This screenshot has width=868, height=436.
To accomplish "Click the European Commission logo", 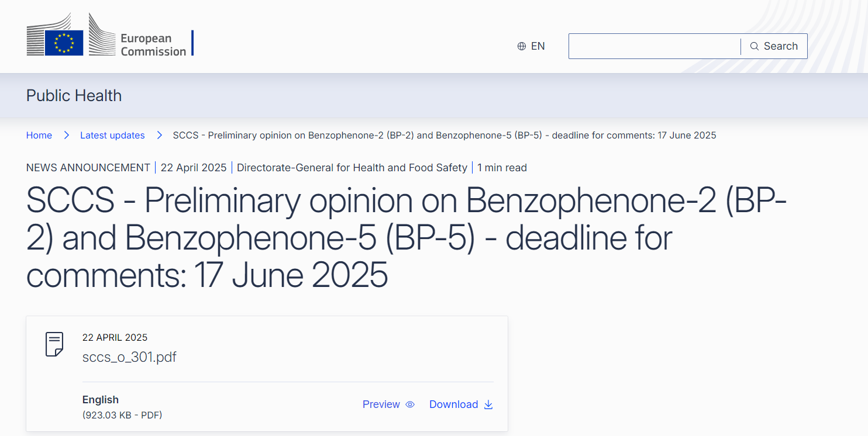I will 109,36.
